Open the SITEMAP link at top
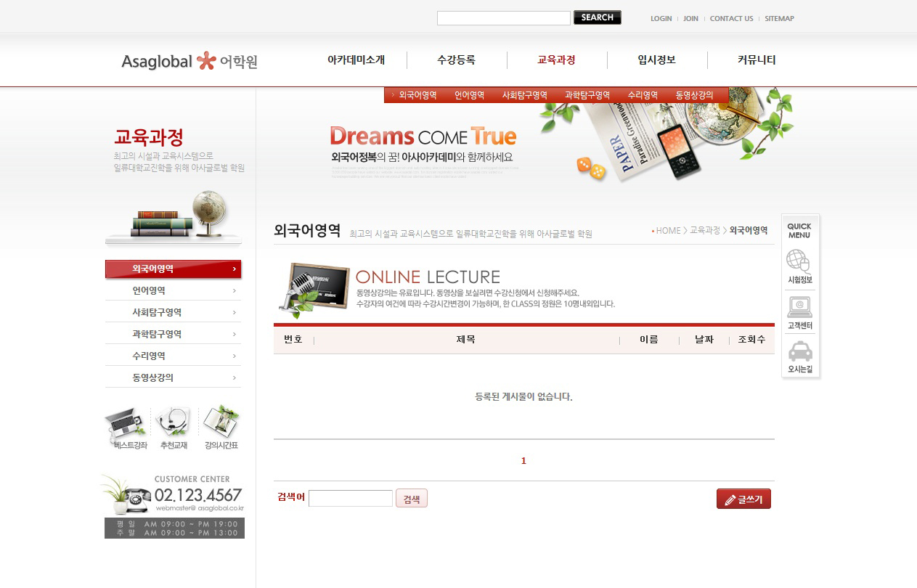 pos(779,19)
